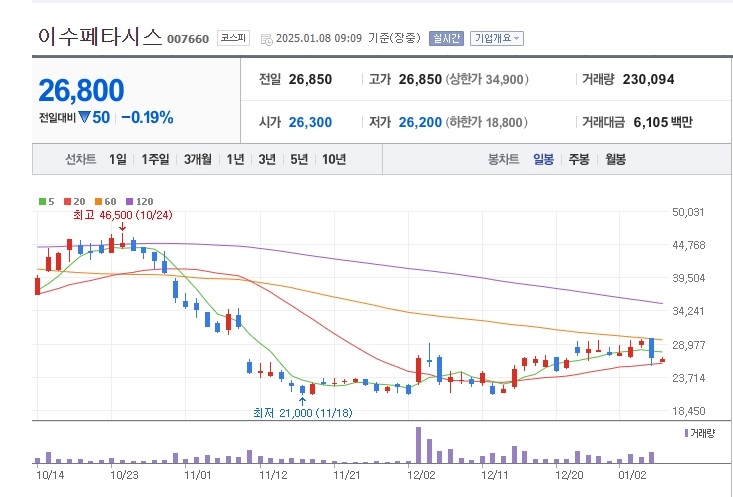Click the red 20-day moving average legend

pyautogui.click(x=72, y=201)
